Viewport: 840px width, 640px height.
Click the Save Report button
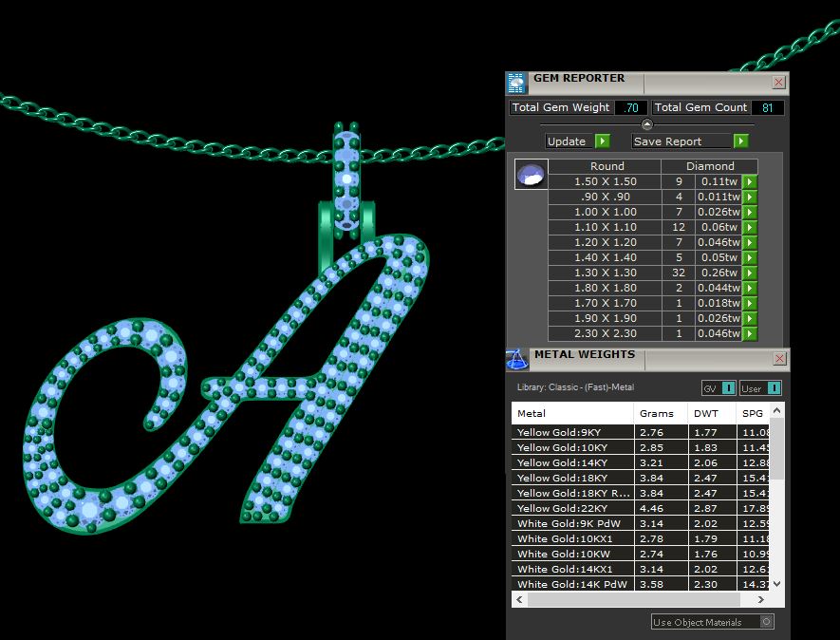pos(681,141)
